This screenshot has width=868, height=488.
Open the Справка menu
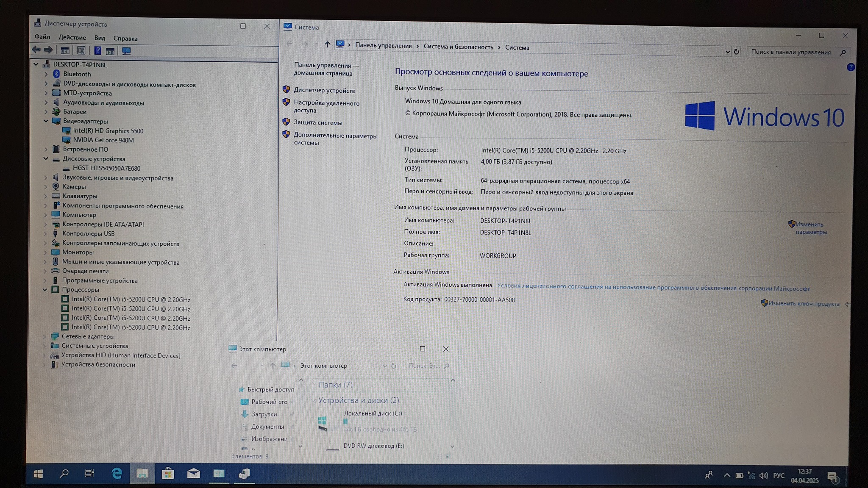[x=125, y=38]
